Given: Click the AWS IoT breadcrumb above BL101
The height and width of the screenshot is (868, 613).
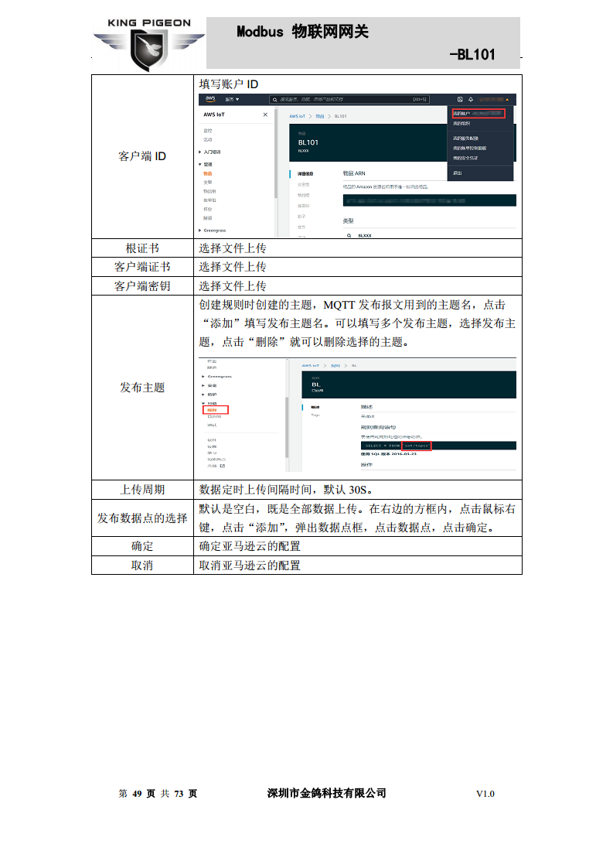Looking at the screenshot, I should pyautogui.click(x=297, y=116).
